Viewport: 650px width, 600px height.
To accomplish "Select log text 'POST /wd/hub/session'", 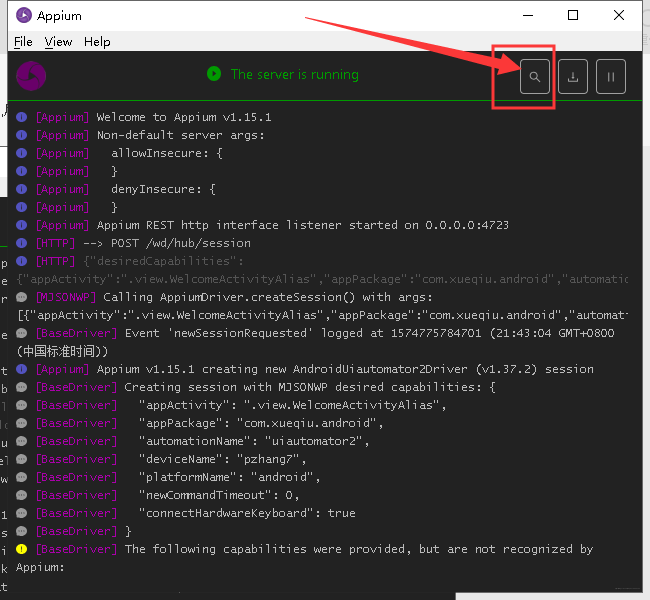I will 181,243.
